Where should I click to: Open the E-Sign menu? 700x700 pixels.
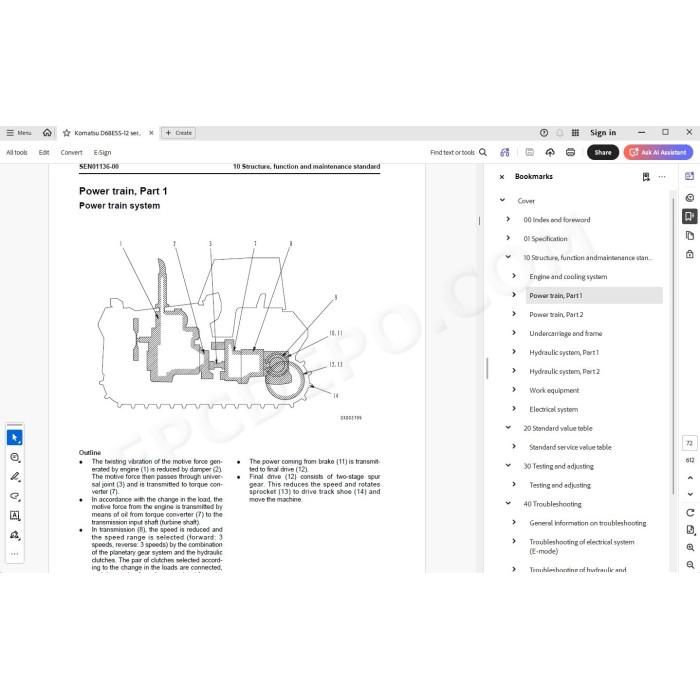(x=102, y=152)
